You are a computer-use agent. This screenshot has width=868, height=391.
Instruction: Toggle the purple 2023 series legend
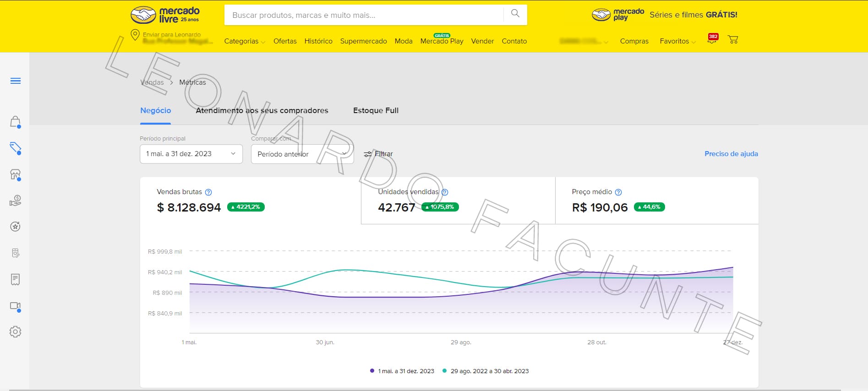coord(402,371)
